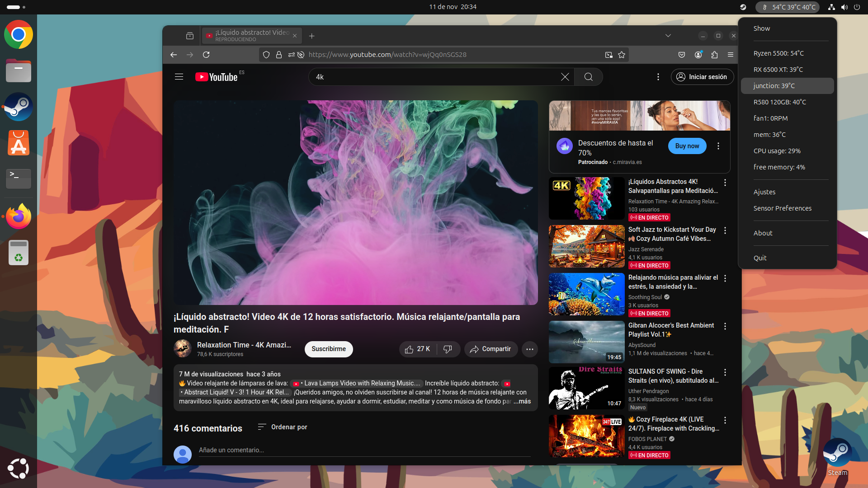Expand video description with ...más
868x488 pixels.
pyautogui.click(x=522, y=401)
